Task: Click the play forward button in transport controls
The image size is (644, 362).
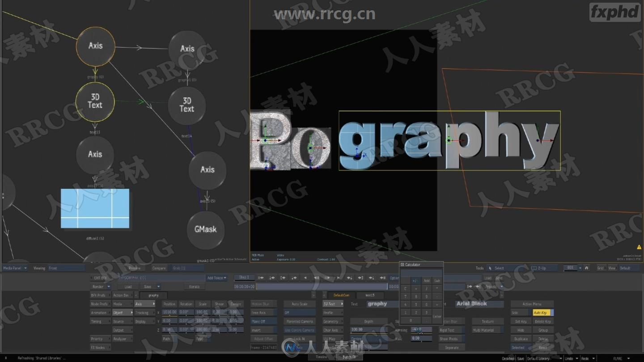Action: [339, 278]
